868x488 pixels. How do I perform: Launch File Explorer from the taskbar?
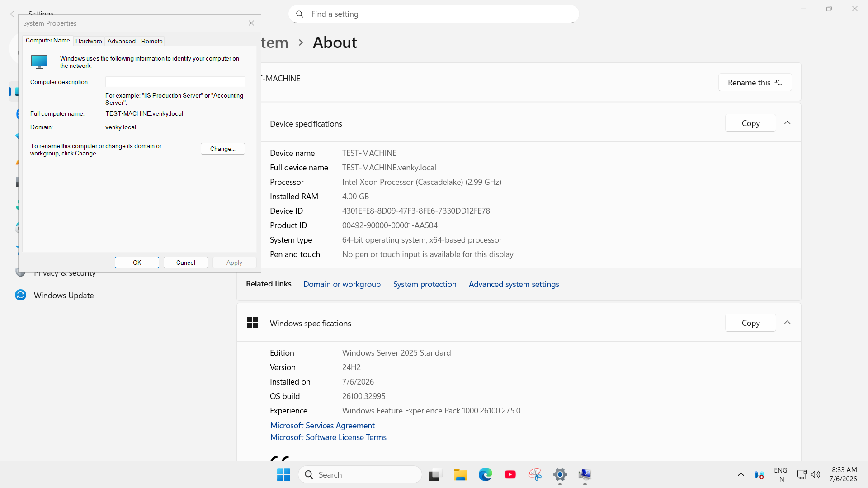pyautogui.click(x=460, y=474)
